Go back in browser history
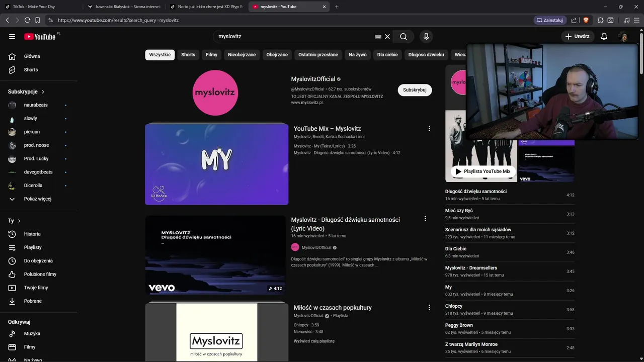Image resolution: width=644 pixels, height=362 pixels. tap(7, 20)
